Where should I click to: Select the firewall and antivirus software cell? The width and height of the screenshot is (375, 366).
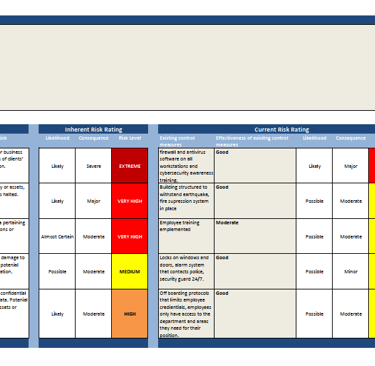186,166
